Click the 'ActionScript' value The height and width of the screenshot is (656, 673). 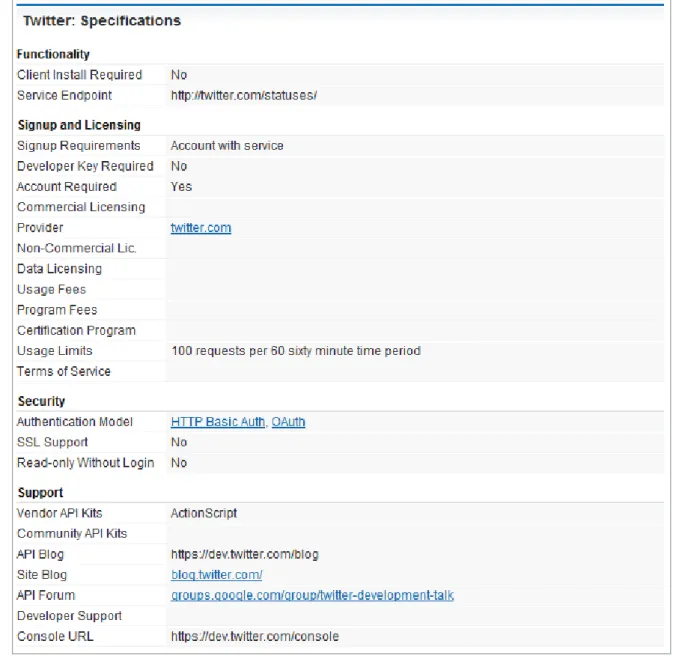coord(204,513)
